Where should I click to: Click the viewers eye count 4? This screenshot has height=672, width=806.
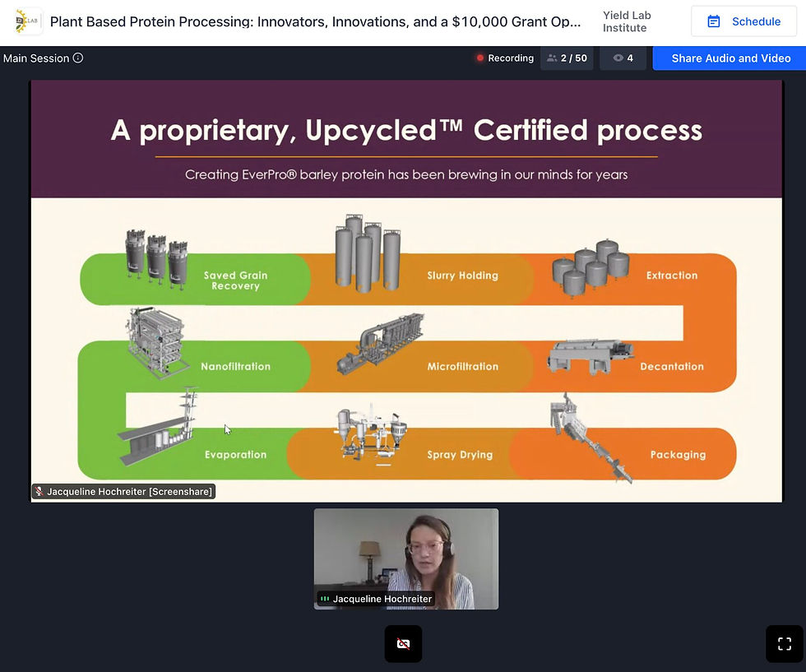coord(623,58)
